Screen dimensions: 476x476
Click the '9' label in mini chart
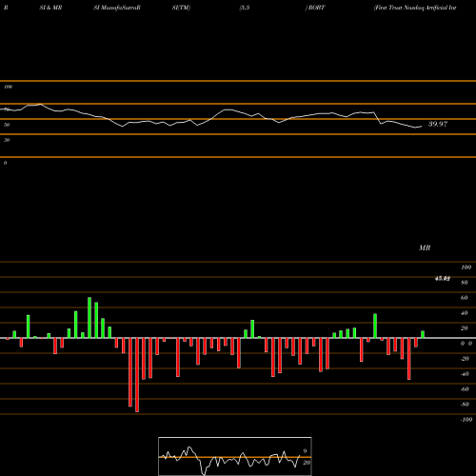click(305, 451)
